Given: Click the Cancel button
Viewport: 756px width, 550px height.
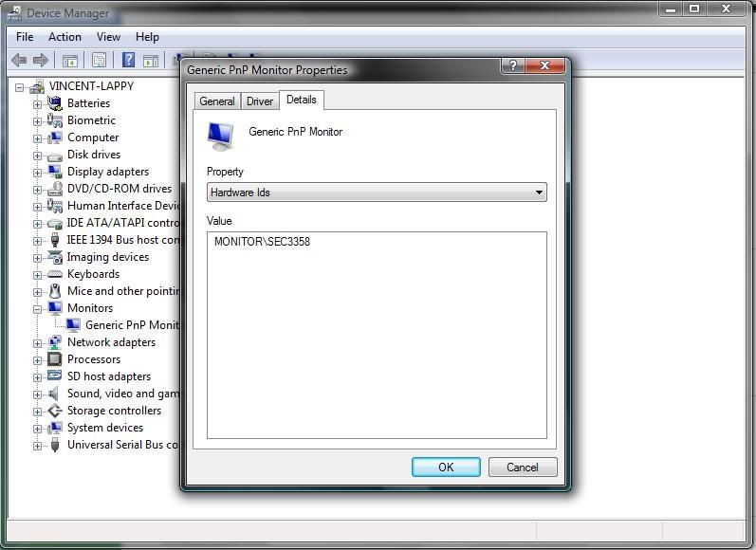Looking at the screenshot, I should (523, 467).
